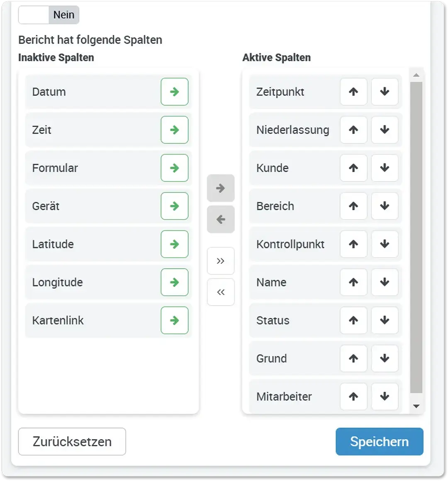Reset the columns with Zurücksetzen
The image size is (448, 481).
click(x=72, y=442)
